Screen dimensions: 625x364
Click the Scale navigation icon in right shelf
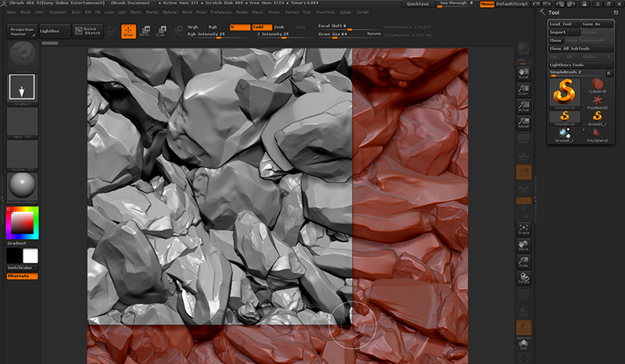[x=523, y=262]
